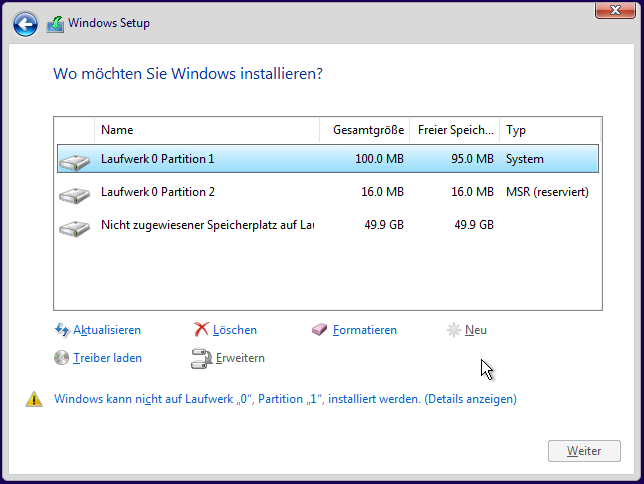644x484 pixels.
Task: Refresh the list via Aktualisieren link
Action: (x=107, y=330)
